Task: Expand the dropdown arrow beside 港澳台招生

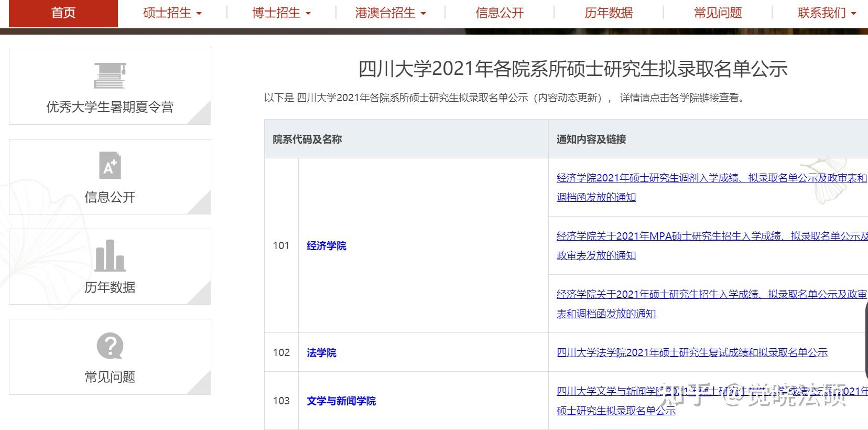Action: pos(424,14)
